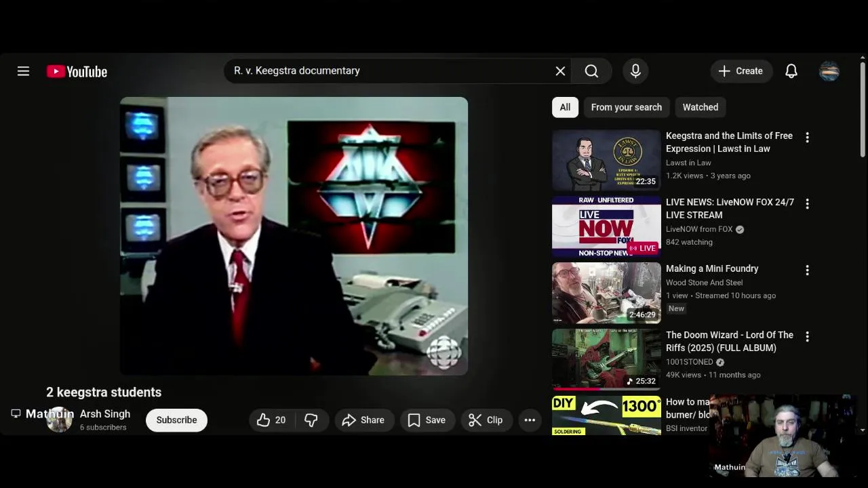Dislike the video with thumbs down
The image size is (868, 488).
311,420
